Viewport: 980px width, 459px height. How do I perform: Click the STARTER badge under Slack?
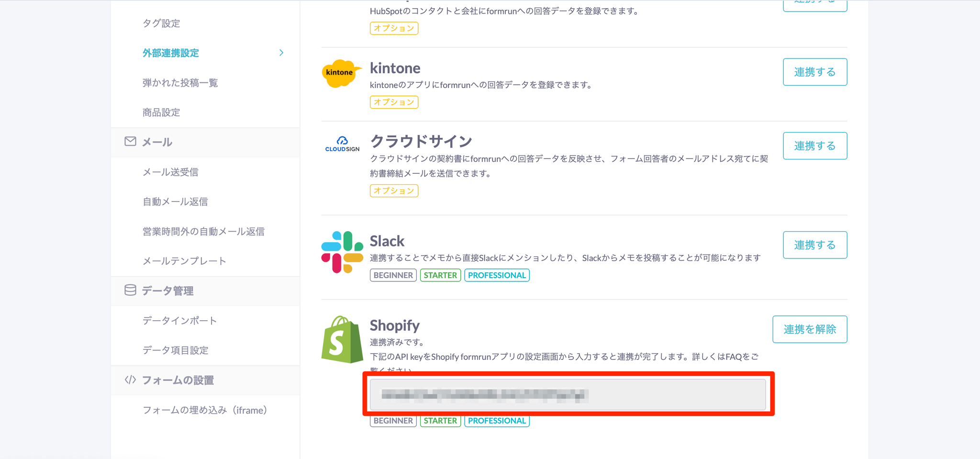coord(440,275)
